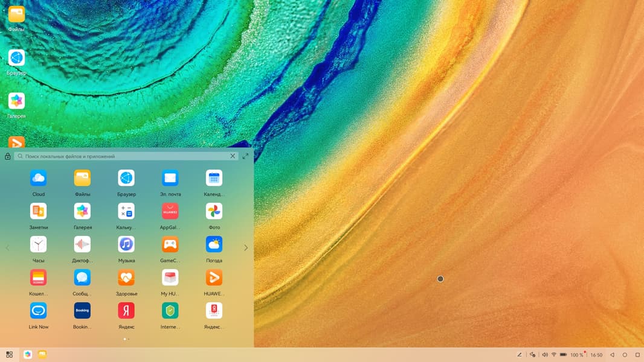Go to previous apps page arrow

tap(7, 248)
